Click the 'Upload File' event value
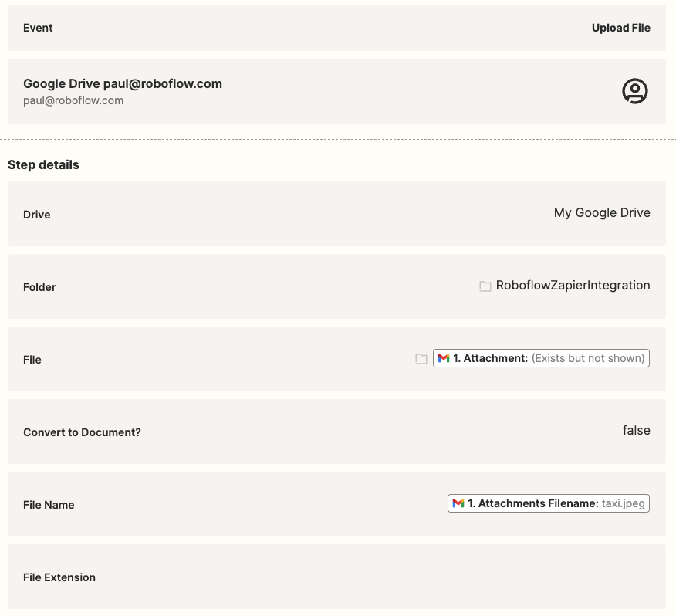 click(620, 28)
